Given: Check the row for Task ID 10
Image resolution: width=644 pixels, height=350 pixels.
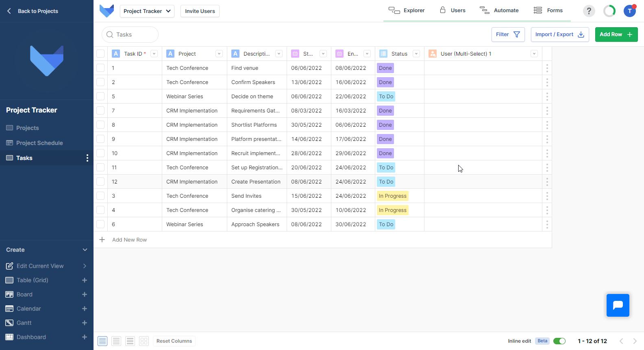Looking at the screenshot, I should pos(100,153).
